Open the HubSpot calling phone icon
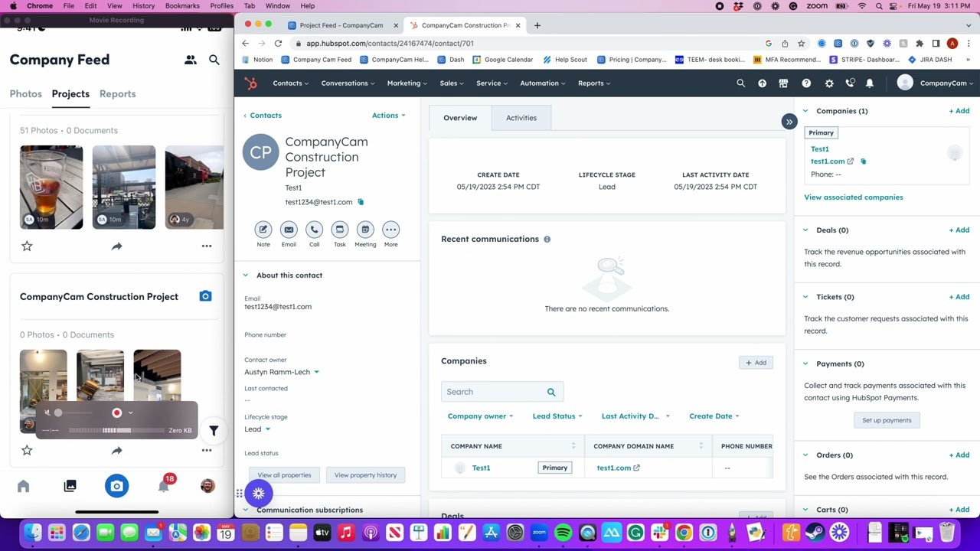 coord(850,83)
